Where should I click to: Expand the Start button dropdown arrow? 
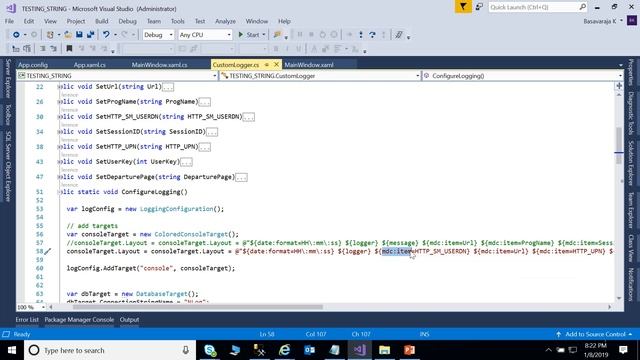pyautogui.click(x=264, y=35)
